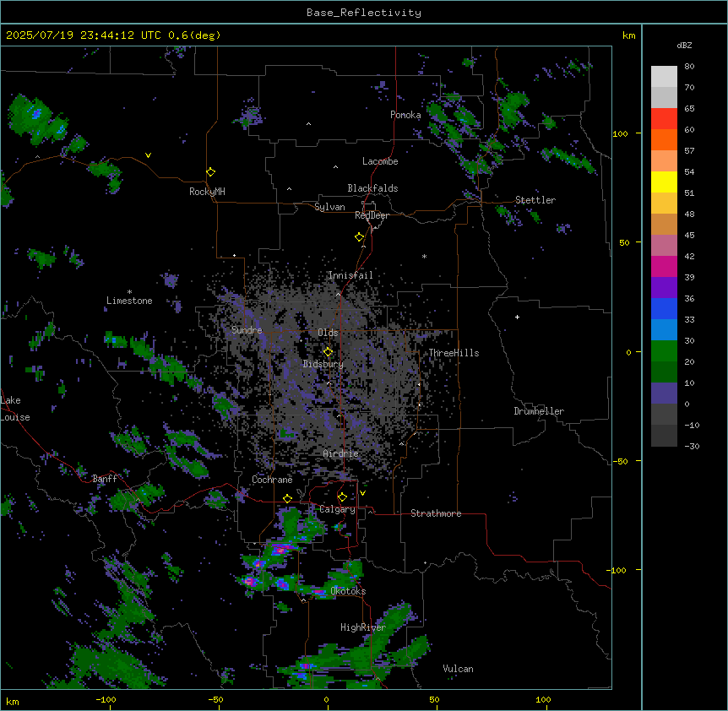Viewport: 728px width, 711px height.
Task: Pick the red 60-65 dBZ legend swatch
Action: tap(664, 119)
